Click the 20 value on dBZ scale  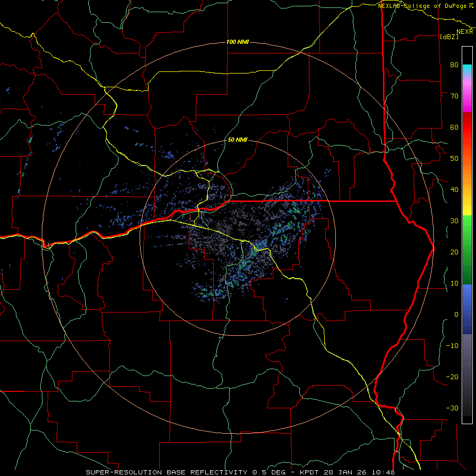click(x=454, y=252)
